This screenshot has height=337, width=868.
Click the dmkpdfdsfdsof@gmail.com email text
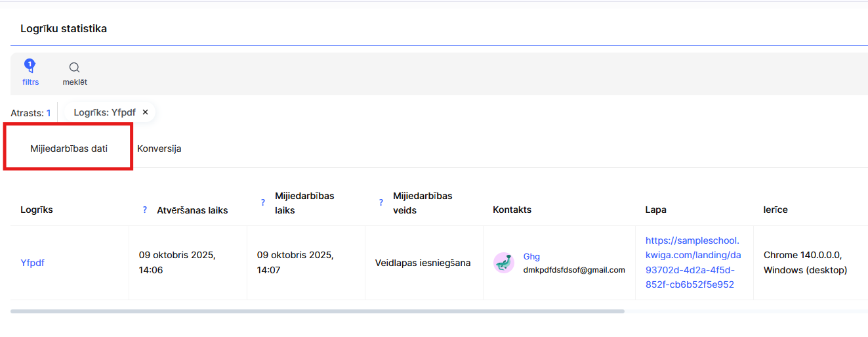(574, 269)
